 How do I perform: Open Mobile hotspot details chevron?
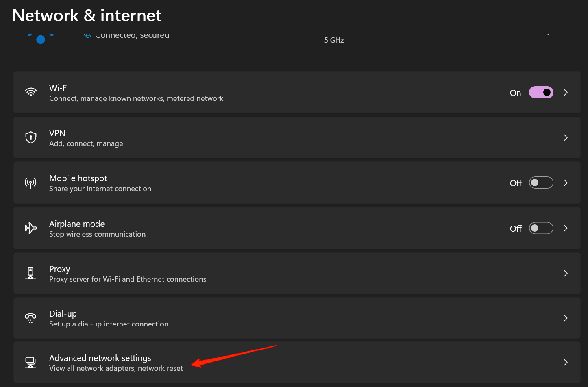[x=566, y=183]
